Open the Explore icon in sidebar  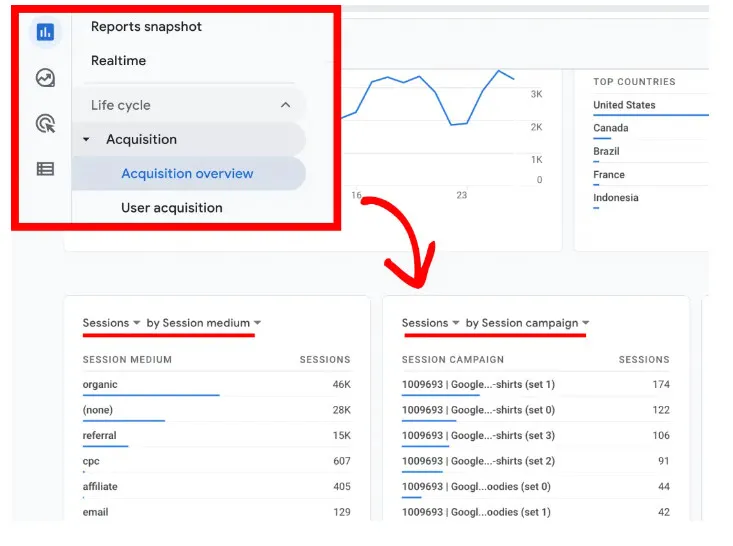(x=44, y=78)
